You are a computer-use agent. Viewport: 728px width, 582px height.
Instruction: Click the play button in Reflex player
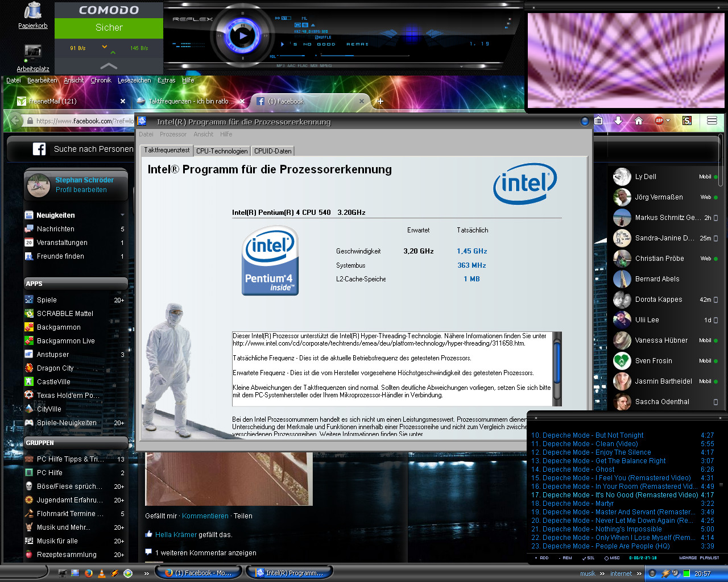click(243, 36)
